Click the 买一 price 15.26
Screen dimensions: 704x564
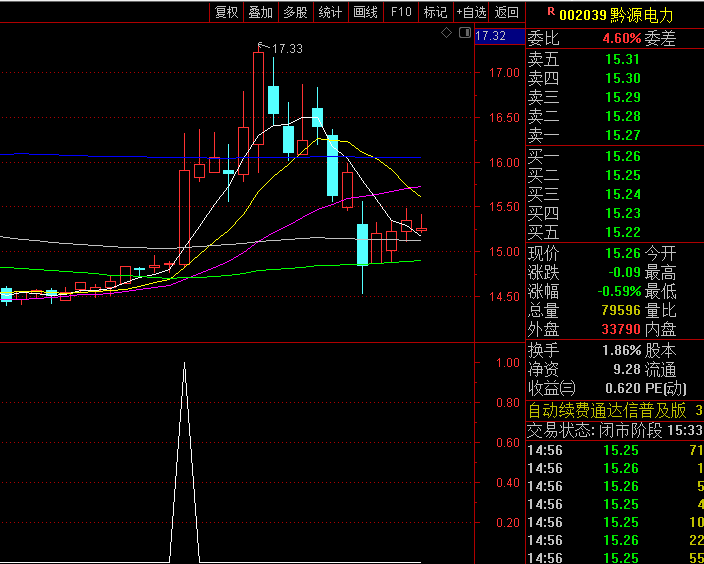pos(622,156)
